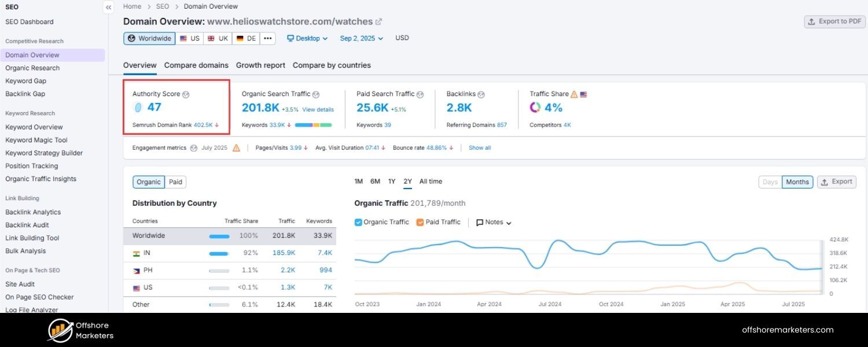Click the View details link
868x347 pixels.
pos(317,108)
